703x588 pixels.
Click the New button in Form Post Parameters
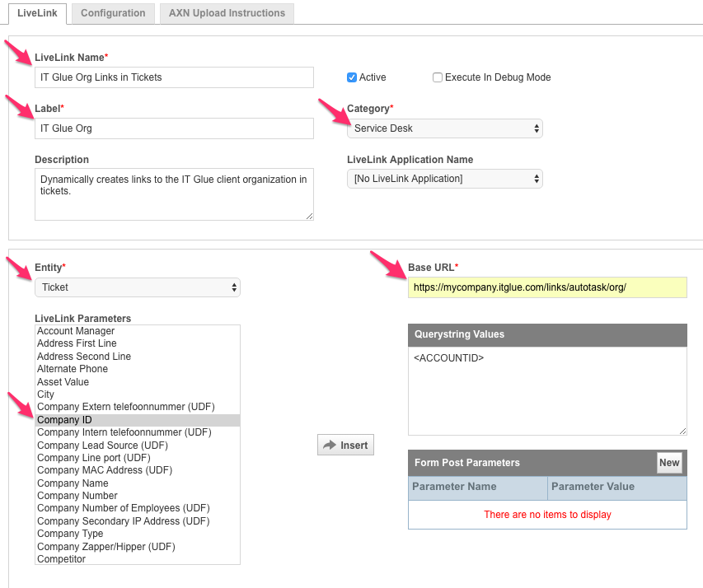[669, 463]
